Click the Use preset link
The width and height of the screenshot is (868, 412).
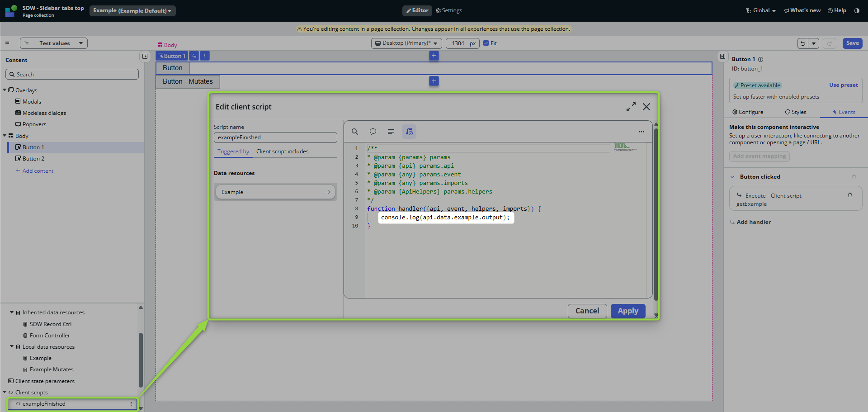(843, 85)
